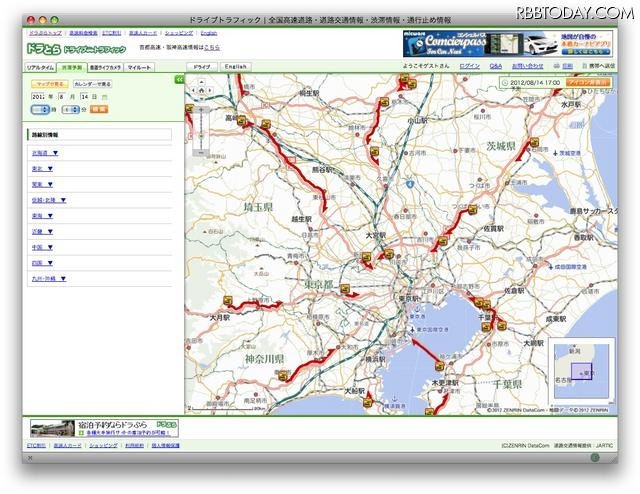Click the ログイン link
640x494 pixels.
point(469,66)
